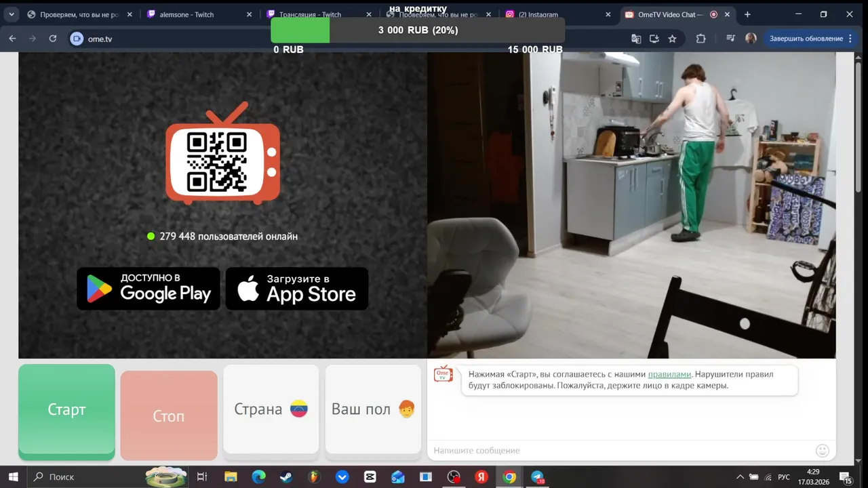The height and width of the screenshot is (488, 868).
Task: Close the Instagram tab
Action: pyautogui.click(x=608, y=14)
